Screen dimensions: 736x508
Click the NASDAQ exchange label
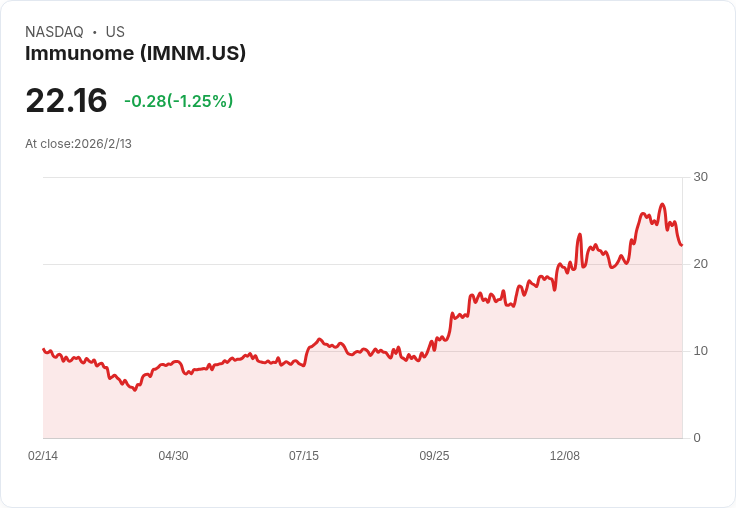[54, 32]
